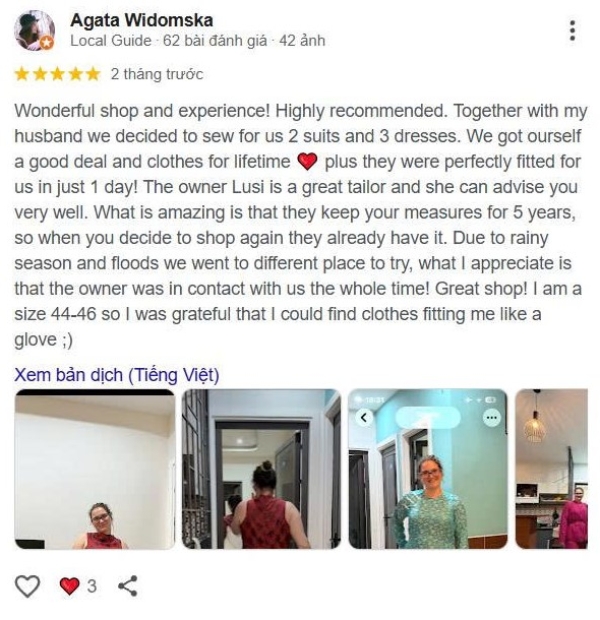Image resolution: width=600 pixels, height=620 pixels.
Task: Click the first yellow star of the rating
Action: (22, 74)
